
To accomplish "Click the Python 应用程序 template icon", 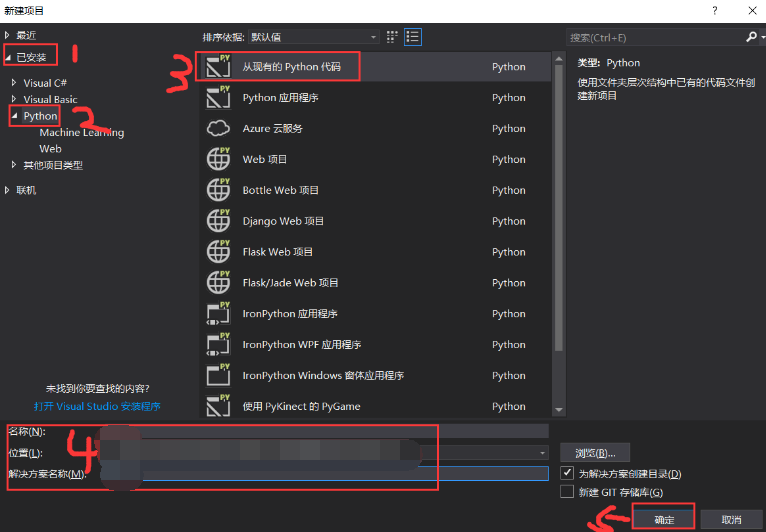I will point(218,97).
